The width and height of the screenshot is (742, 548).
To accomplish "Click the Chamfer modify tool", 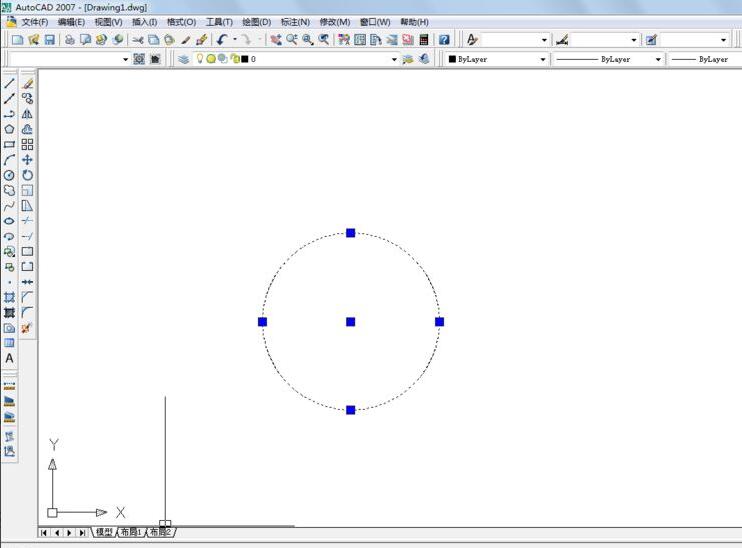I will 27,297.
